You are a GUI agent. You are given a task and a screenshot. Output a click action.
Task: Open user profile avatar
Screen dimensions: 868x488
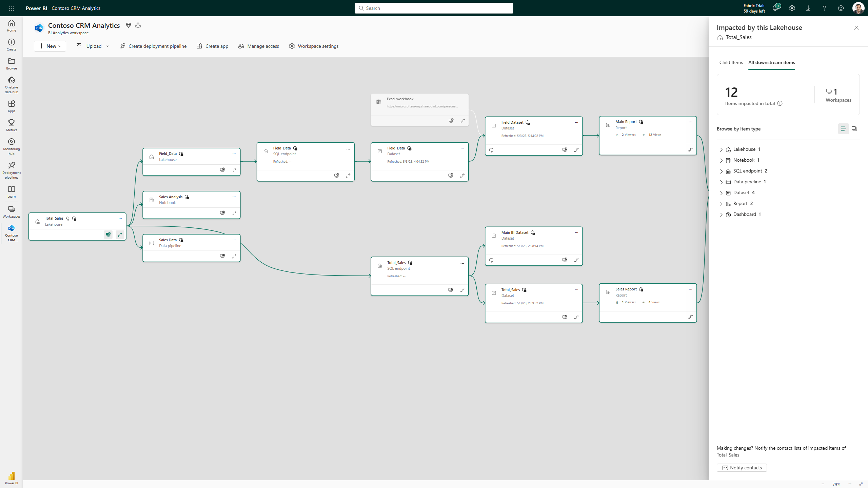click(x=858, y=8)
